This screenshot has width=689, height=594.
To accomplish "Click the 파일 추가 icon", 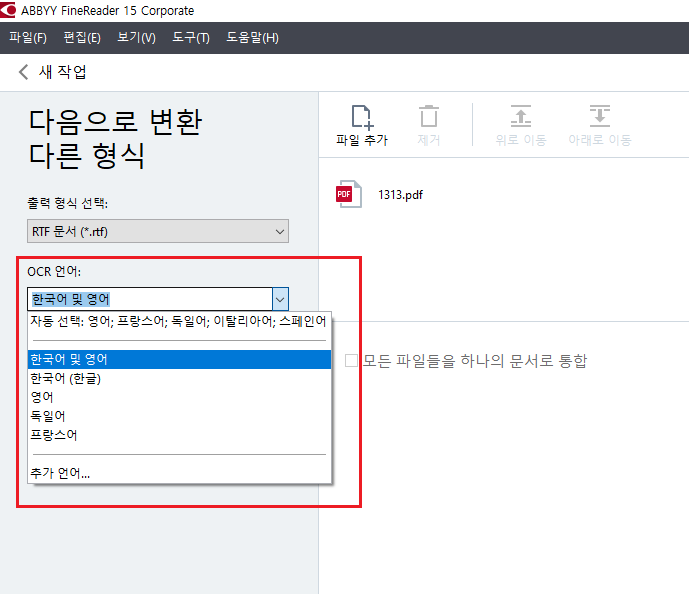I will pyautogui.click(x=362, y=117).
